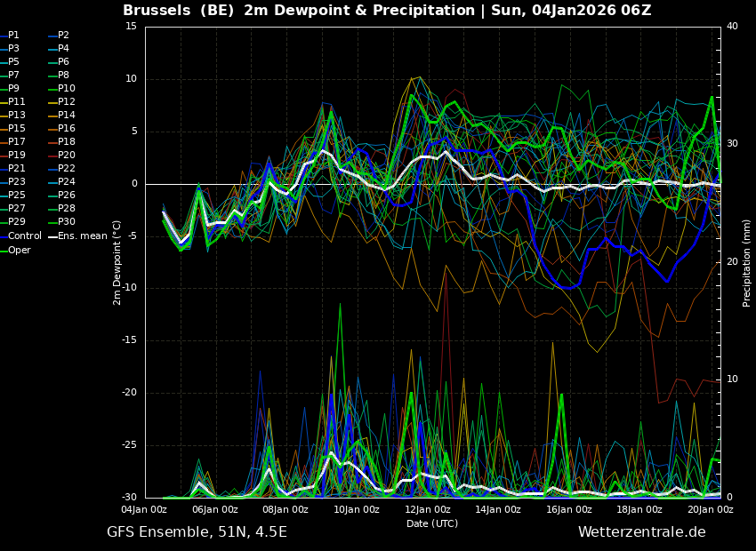Click the P21 legend entry
756x551 pixels.
coord(12,169)
